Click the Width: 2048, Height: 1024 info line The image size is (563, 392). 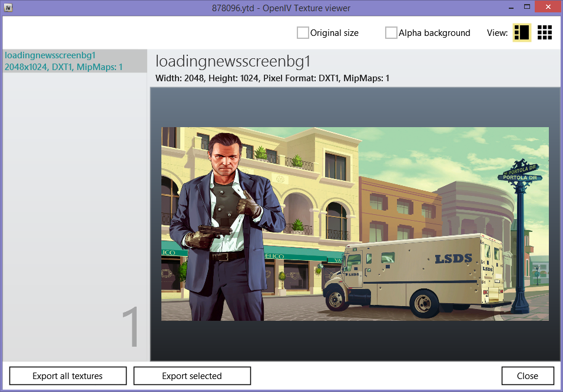(273, 78)
